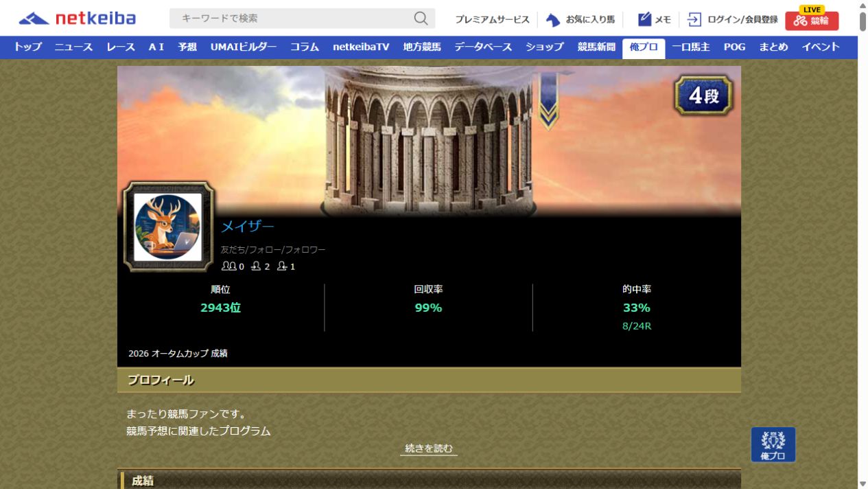Click the deer profile avatar
This screenshot has height=489, width=868.
tap(168, 227)
